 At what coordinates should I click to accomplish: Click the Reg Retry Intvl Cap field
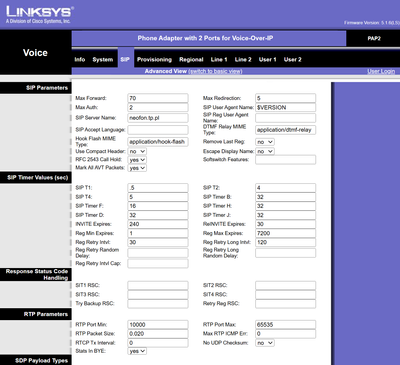pyautogui.click(x=158, y=263)
